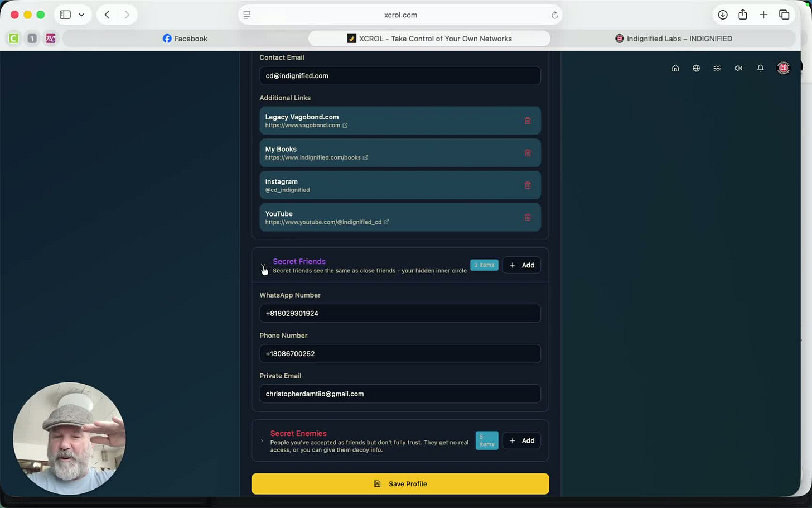812x508 pixels.
Task: Open the profile avatar menu
Action: (x=784, y=68)
